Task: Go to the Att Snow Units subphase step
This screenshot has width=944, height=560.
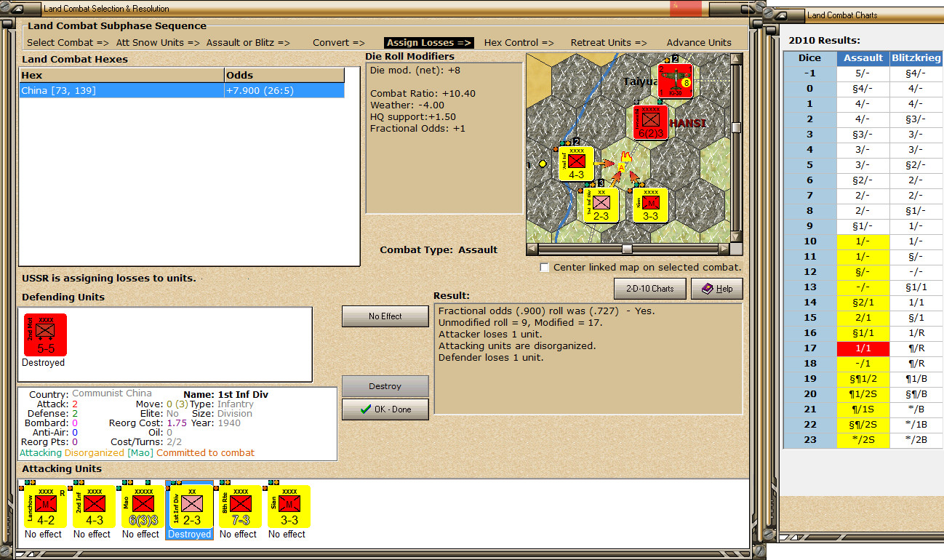Action: coord(156,43)
